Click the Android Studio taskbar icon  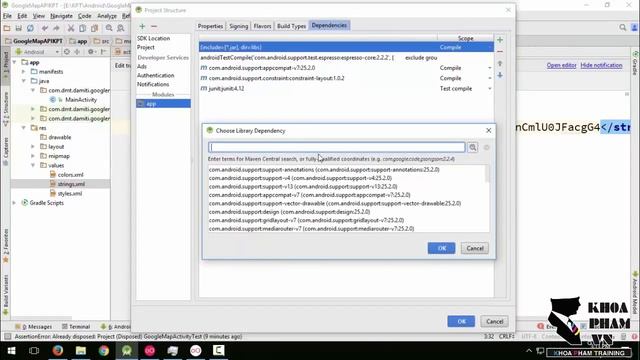[x=127, y=351]
